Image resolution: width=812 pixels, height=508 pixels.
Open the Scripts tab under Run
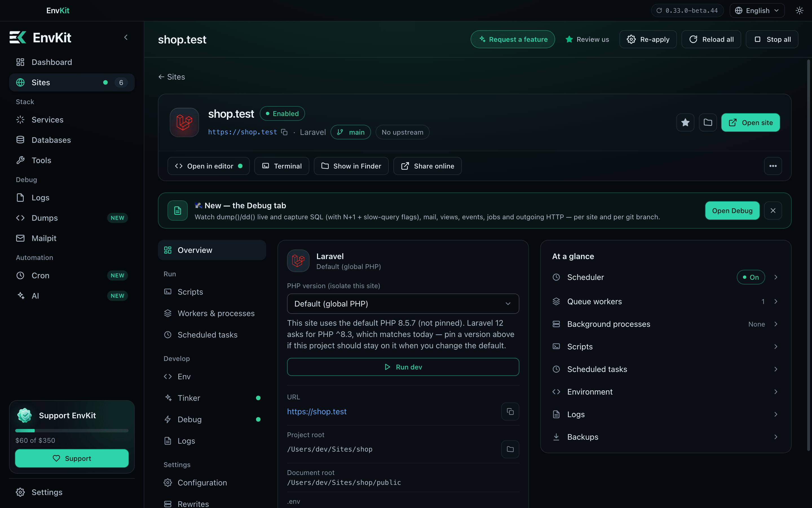coord(212,292)
